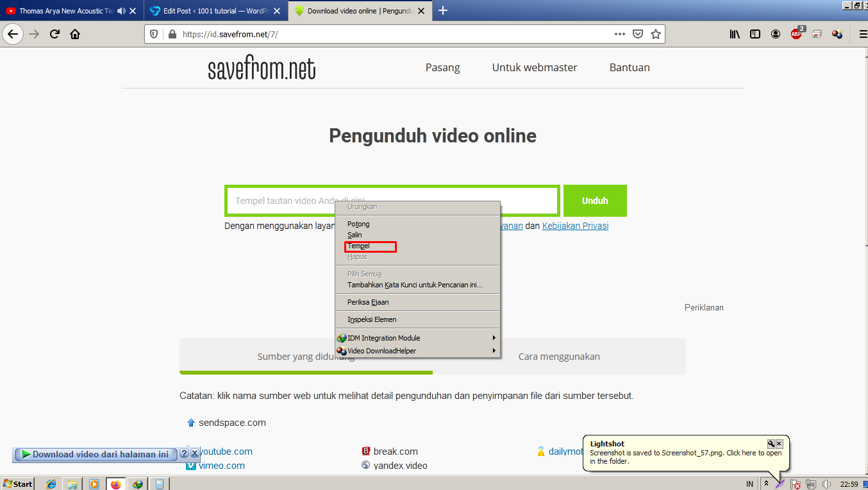Choose Salin from the context menu
The height and width of the screenshot is (490, 868).
[x=417, y=235]
